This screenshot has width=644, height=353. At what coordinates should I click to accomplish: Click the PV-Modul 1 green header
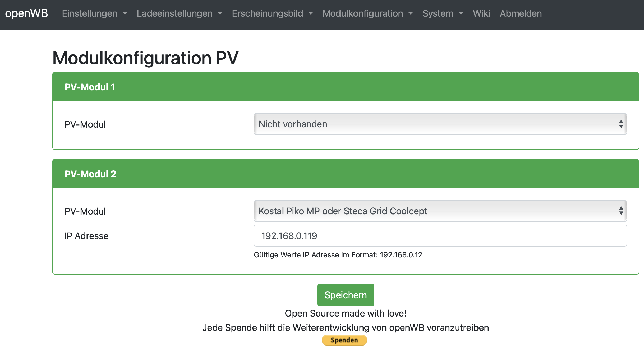(x=346, y=87)
